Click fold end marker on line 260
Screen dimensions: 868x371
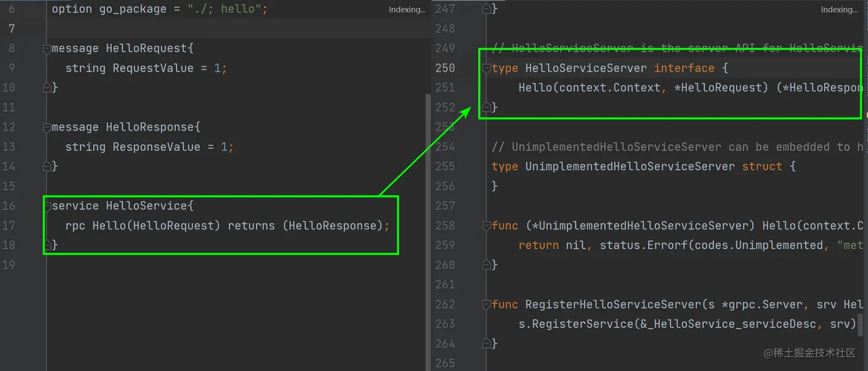[487, 264]
